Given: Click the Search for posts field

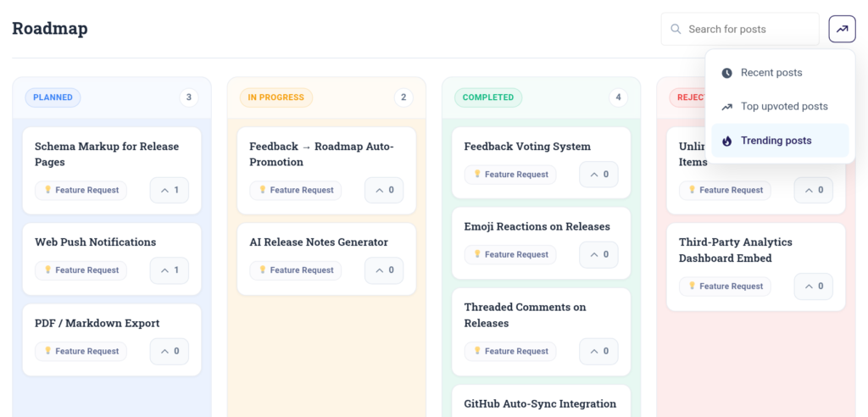Looking at the screenshot, I should coord(739,29).
